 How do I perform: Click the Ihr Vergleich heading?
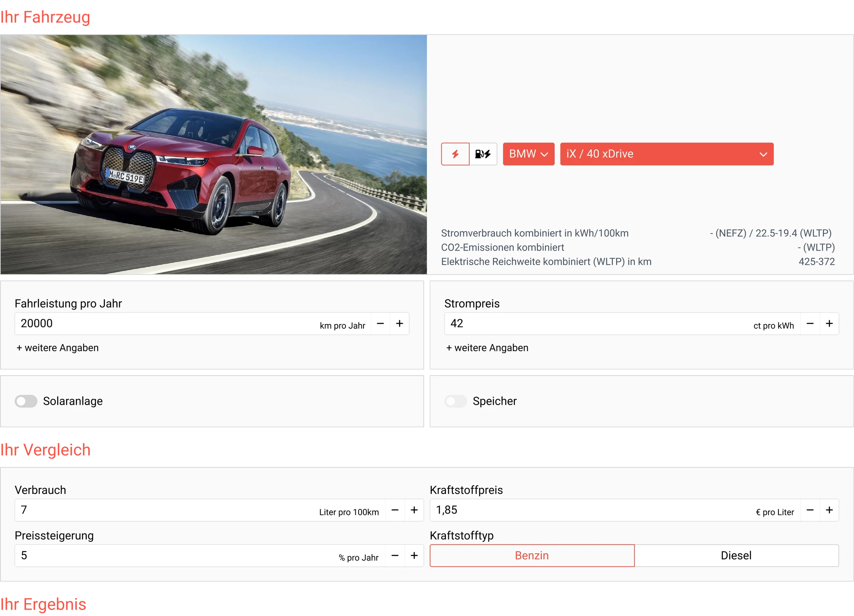[45, 450]
